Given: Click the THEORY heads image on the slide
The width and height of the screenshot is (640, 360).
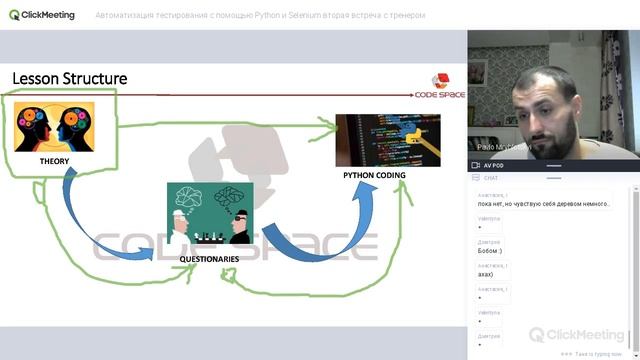Looking at the screenshot, I should [54, 127].
